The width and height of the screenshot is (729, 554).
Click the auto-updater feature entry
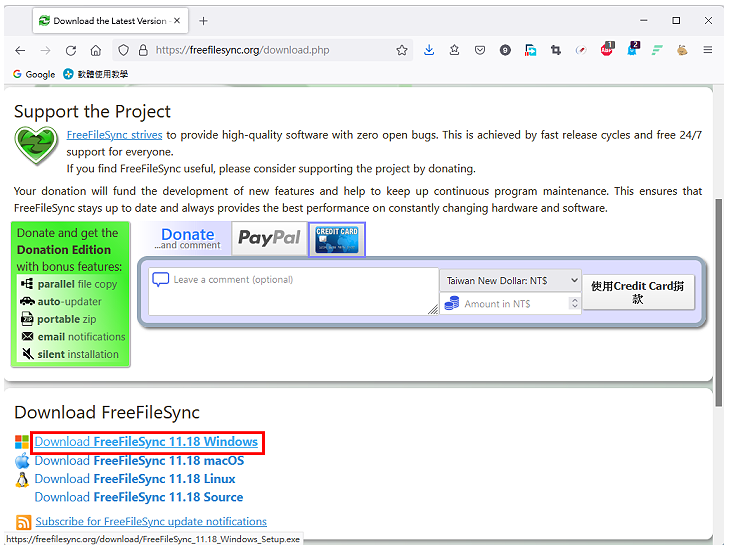point(61,302)
